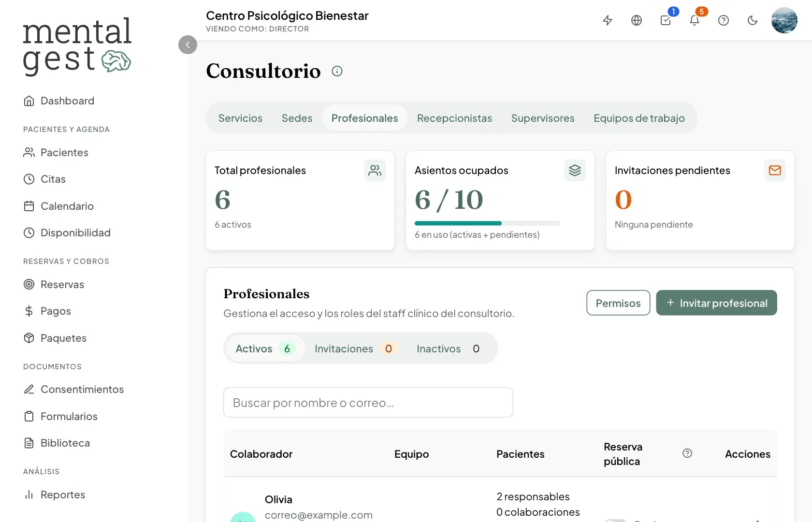The image size is (812, 522).
Task: Open Consentimientos in the sidebar
Action: pyautogui.click(x=73, y=389)
